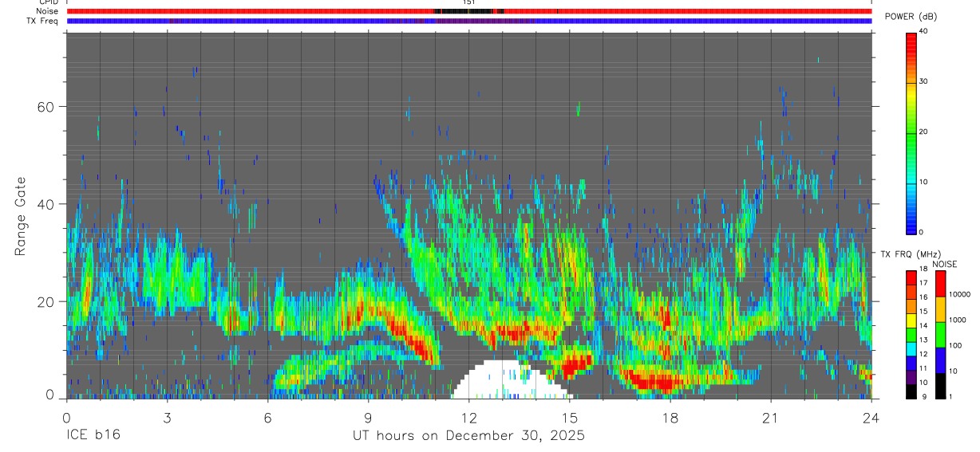Image resolution: width=980 pixels, height=452 pixels.
Task: Click the 40 tick on Range Gate axis
Action: pyautogui.click(x=46, y=204)
